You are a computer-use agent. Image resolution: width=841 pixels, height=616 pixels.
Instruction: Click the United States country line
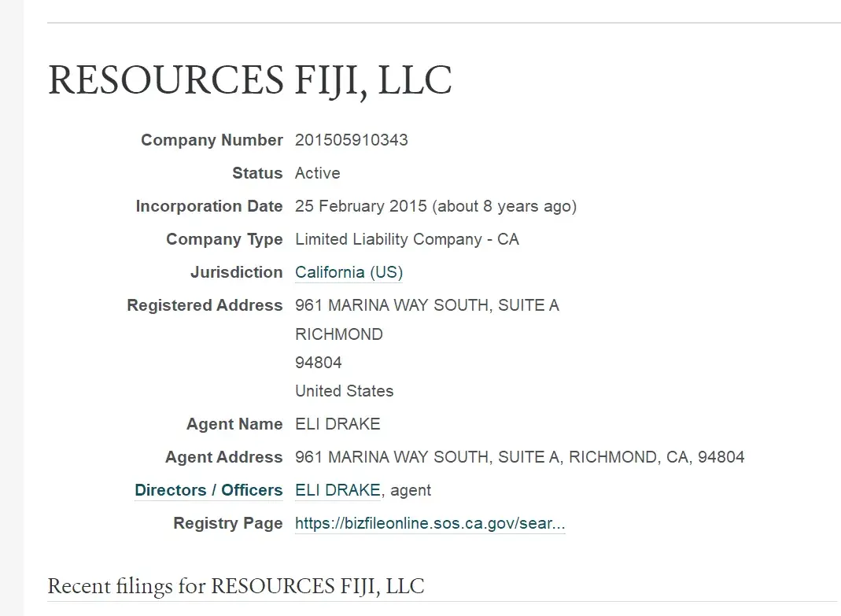click(x=344, y=391)
